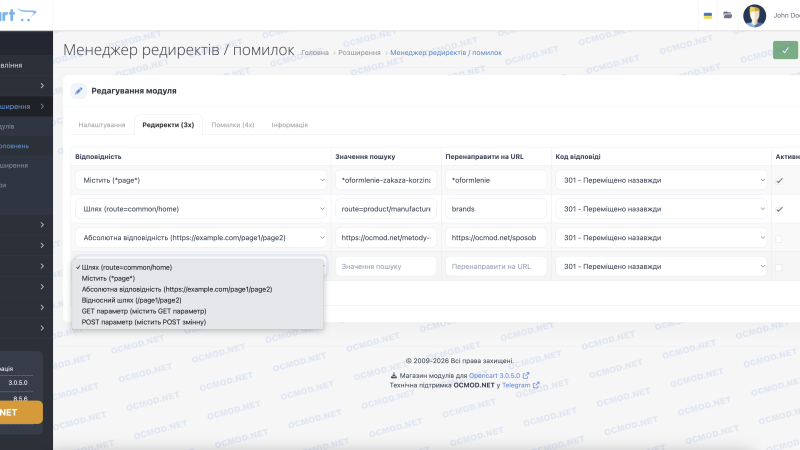
Task: Choose POST параметр option in list
Action: point(199,322)
